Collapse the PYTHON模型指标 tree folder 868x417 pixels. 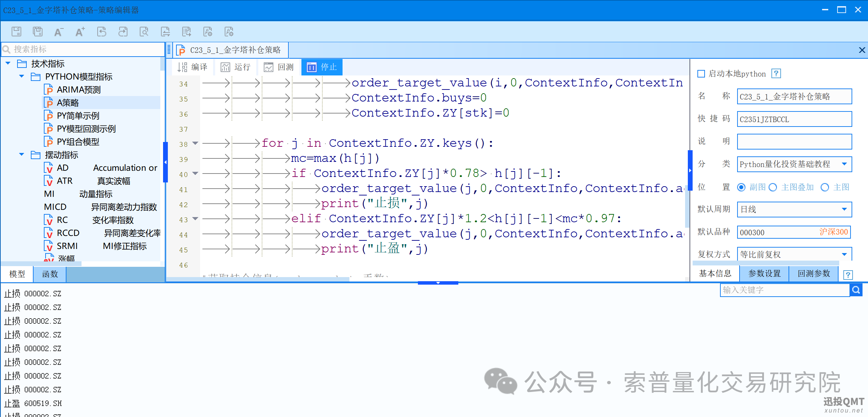[x=22, y=76]
